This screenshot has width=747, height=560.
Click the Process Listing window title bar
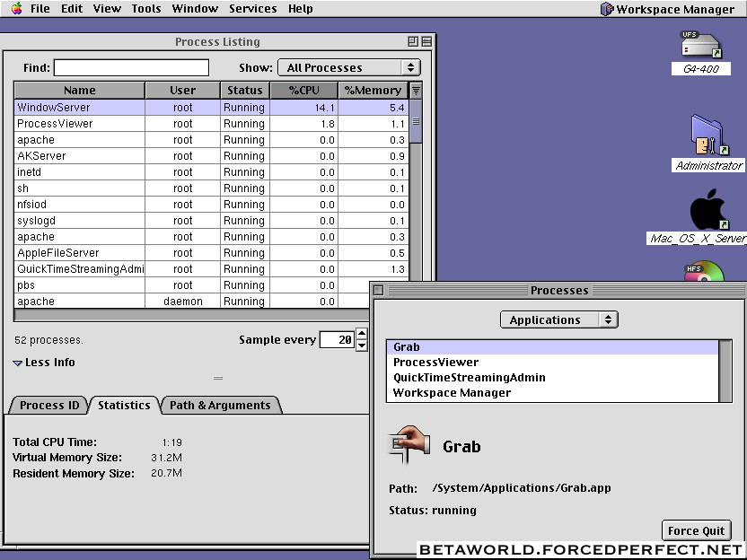click(x=217, y=41)
